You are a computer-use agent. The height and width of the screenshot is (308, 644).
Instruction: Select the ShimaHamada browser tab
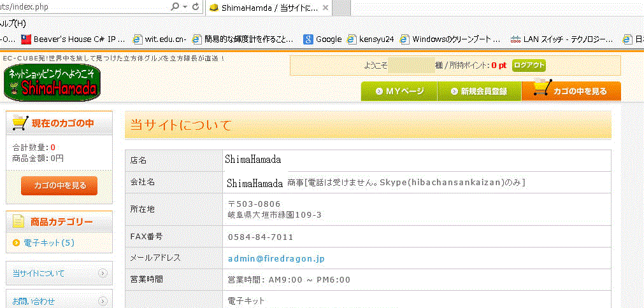coord(268,8)
